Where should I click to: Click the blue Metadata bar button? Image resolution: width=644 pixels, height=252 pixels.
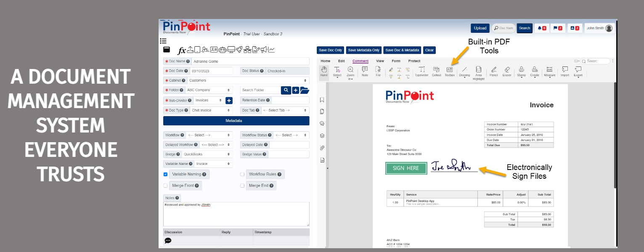pyautogui.click(x=236, y=121)
